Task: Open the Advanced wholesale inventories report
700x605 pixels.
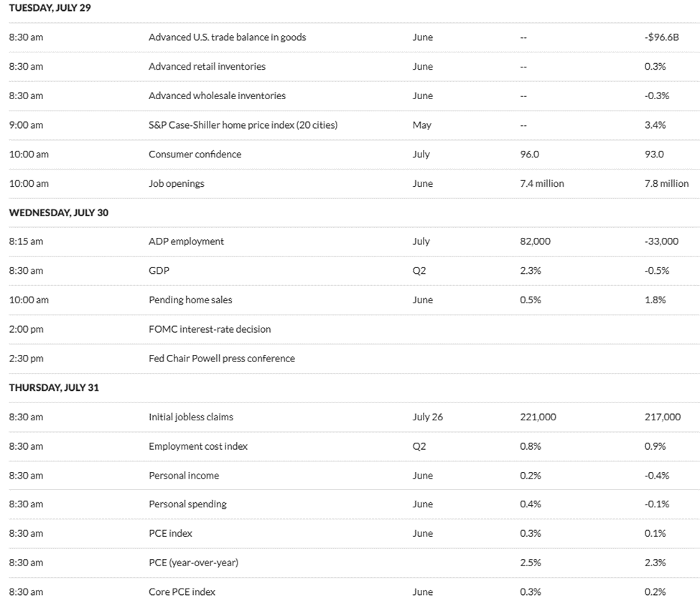Action: coord(217,96)
